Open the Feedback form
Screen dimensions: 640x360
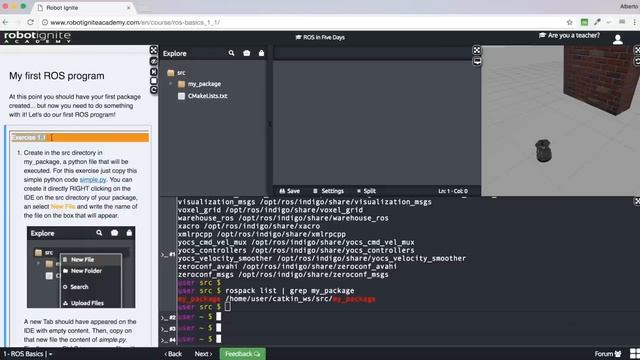coord(242,354)
